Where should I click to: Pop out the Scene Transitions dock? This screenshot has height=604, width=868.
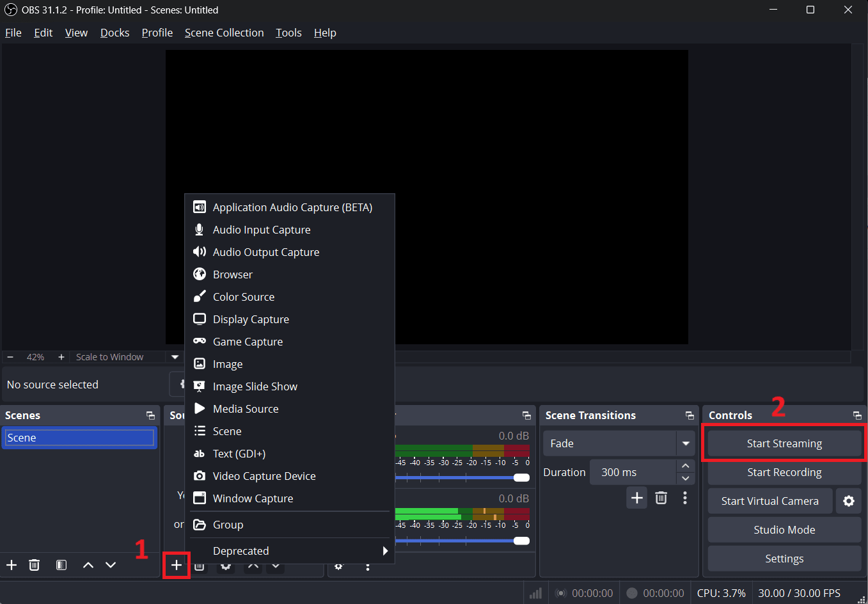point(690,416)
